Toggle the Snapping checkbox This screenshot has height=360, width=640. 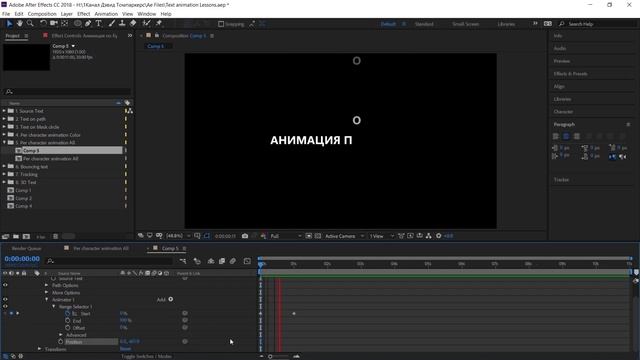221,24
